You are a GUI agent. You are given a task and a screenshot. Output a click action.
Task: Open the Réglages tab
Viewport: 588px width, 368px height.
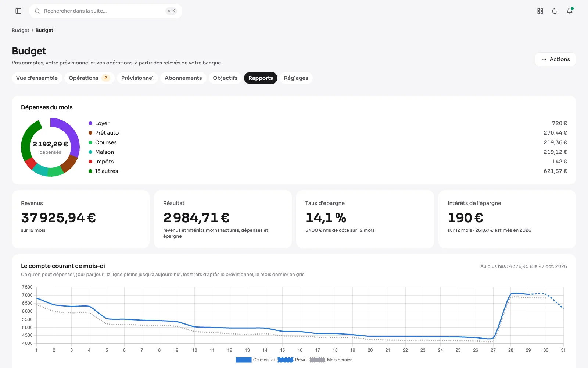click(296, 78)
